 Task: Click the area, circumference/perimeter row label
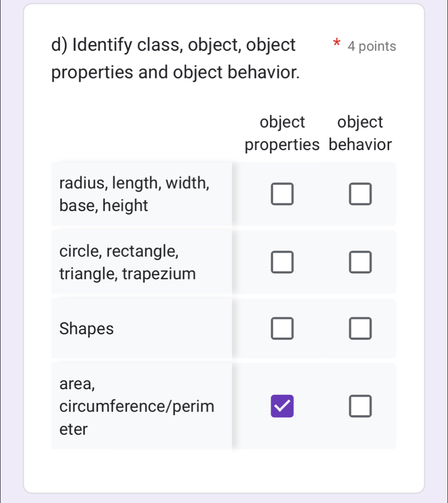[x=136, y=406]
